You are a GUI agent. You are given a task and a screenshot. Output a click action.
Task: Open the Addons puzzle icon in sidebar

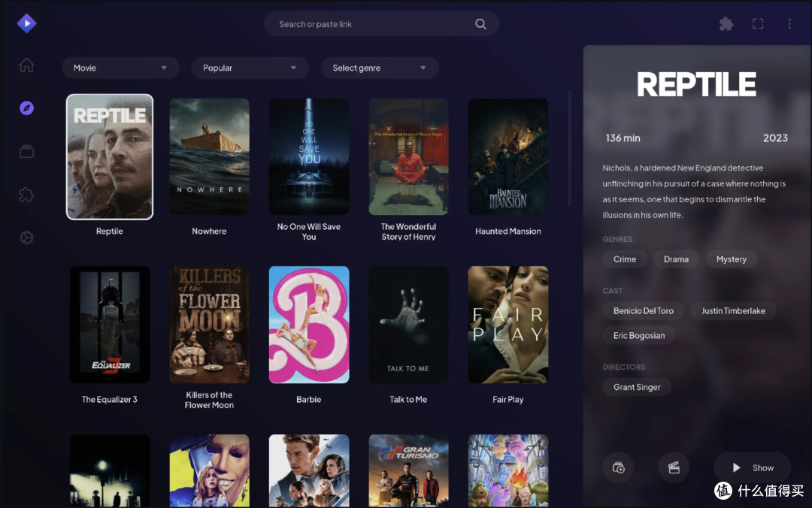click(x=26, y=195)
